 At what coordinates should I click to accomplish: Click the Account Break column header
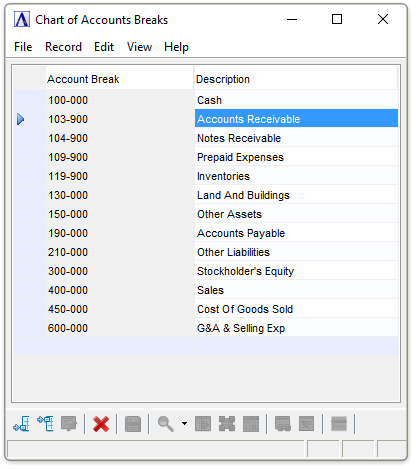tap(119, 79)
